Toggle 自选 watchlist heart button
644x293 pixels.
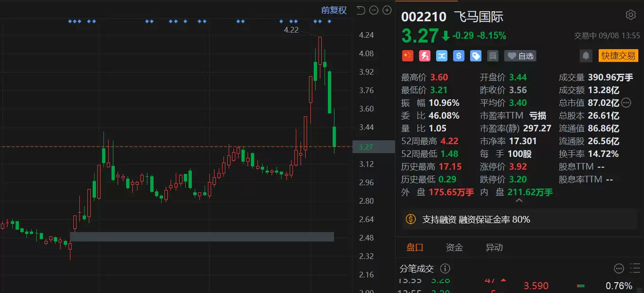click(x=520, y=56)
